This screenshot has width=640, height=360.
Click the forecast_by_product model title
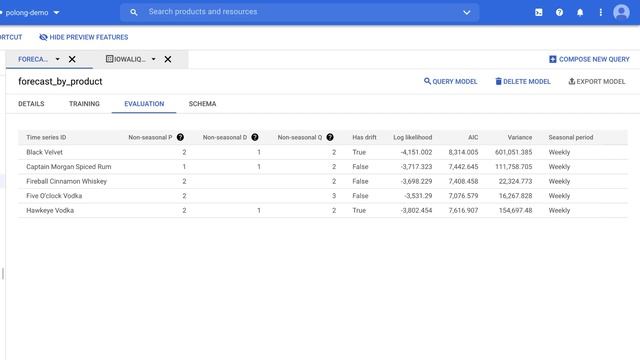pyautogui.click(x=60, y=81)
